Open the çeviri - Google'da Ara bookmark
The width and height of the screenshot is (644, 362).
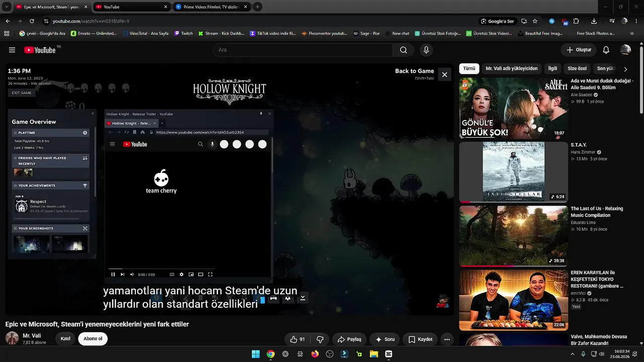click(42, 33)
